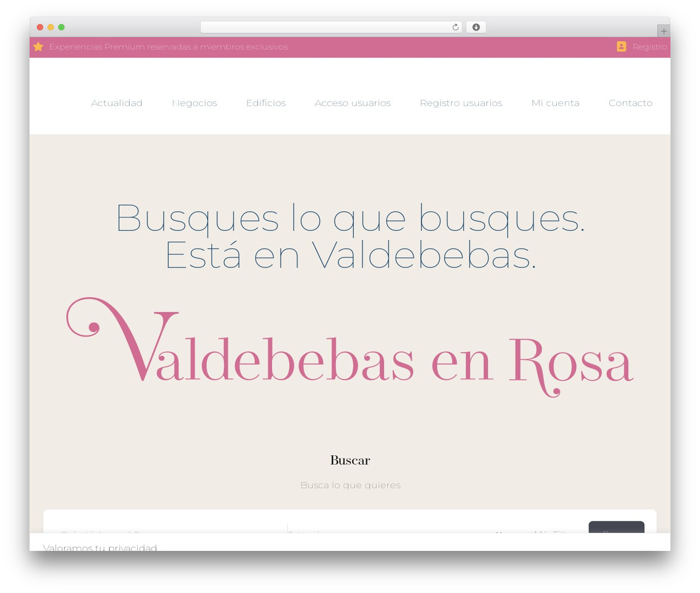700x593 pixels.
Task: Open the Registro link in top banner
Action: tap(650, 47)
